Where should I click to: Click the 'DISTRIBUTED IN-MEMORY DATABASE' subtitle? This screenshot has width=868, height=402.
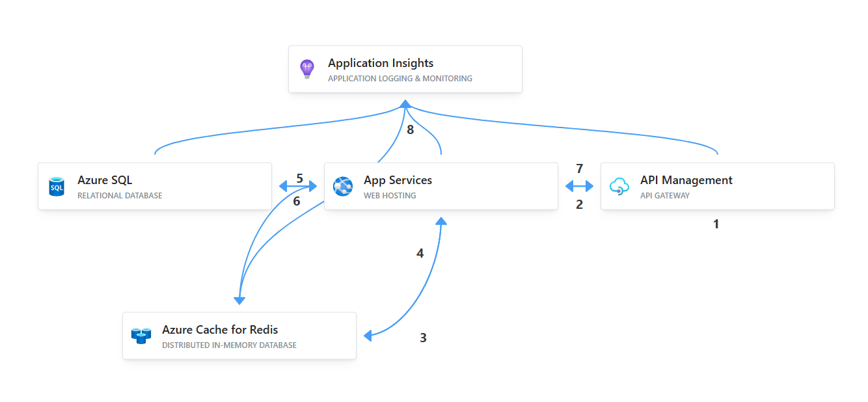click(229, 345)
